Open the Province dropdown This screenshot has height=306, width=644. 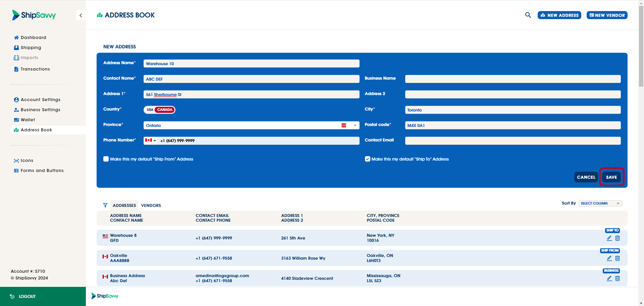252,125
